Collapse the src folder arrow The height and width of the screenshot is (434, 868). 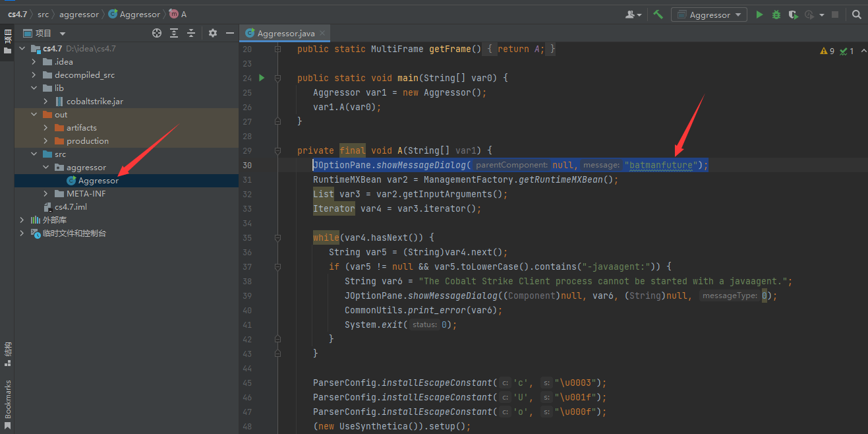34,154
